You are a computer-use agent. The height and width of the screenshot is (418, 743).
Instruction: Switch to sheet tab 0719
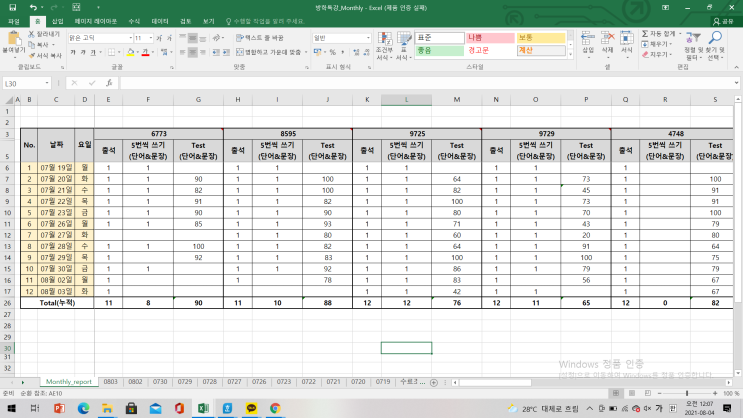point(383,382)
